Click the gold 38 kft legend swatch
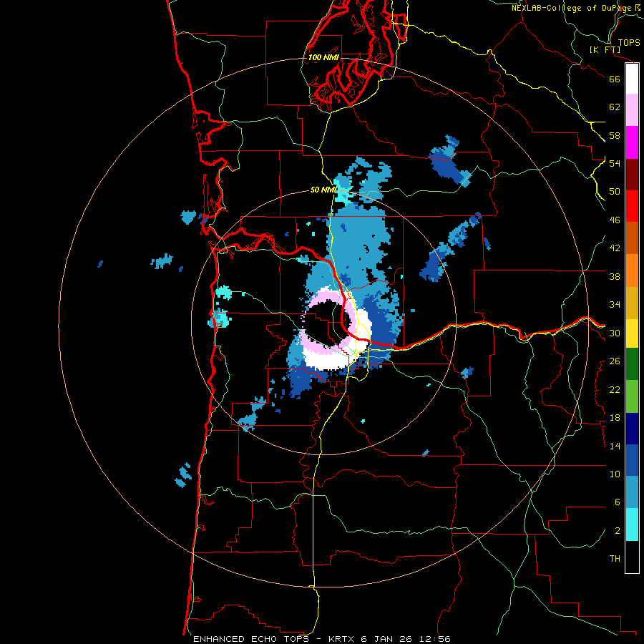The width and height of the screenshot is (644, 644). pos(632,302)
